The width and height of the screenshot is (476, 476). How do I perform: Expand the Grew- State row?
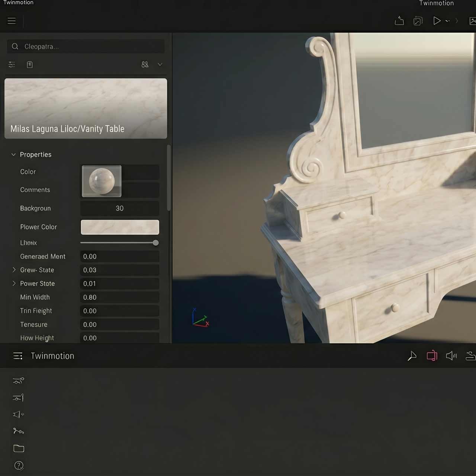pyautogui.click(x=14, y=270)
